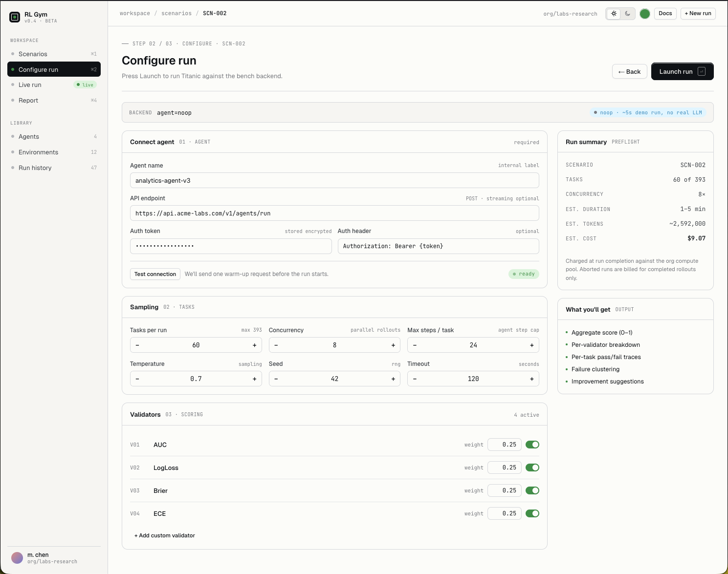Click scenarios breadcrumb
Viewport: 728px width, 574px height.
point(176,13)
